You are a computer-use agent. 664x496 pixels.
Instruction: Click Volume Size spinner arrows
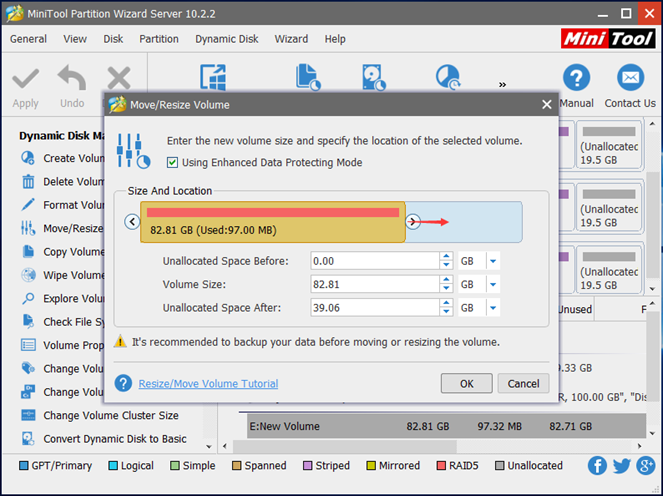pos(446,284)
